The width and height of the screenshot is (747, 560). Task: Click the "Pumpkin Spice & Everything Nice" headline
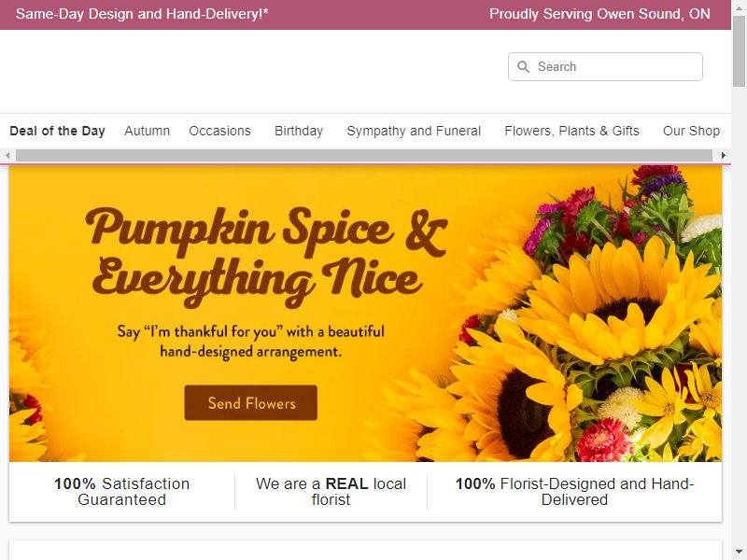[x=266, y=258]
